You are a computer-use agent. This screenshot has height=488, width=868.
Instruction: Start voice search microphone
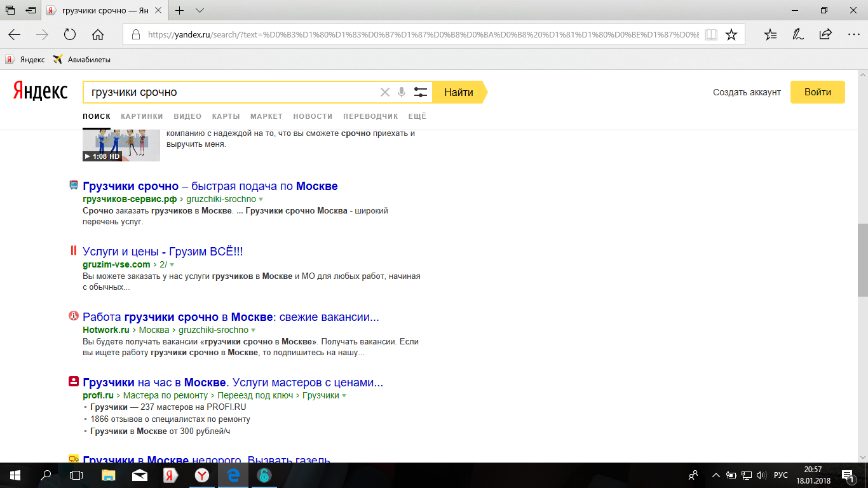[402, 92]
